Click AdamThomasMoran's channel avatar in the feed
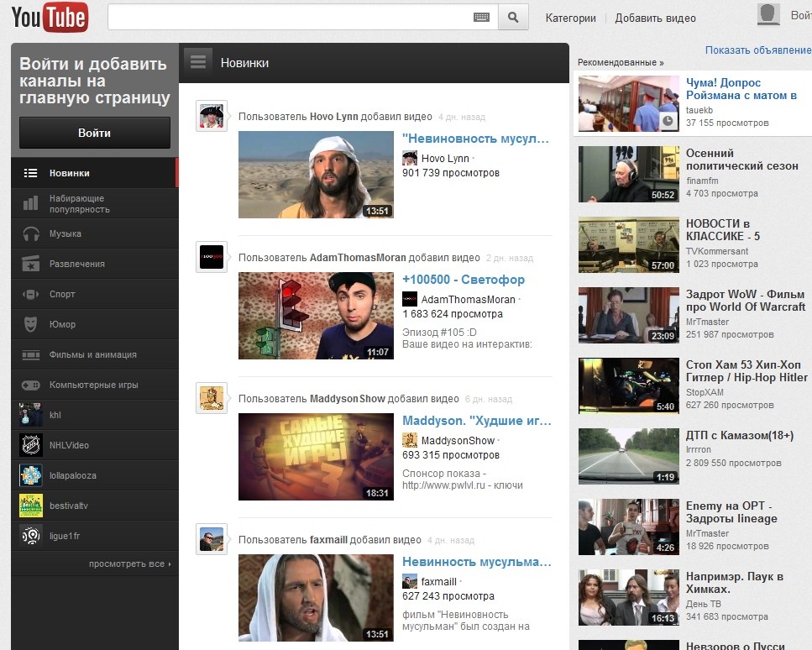Screen dimensions: 812x650 coord(212,258)
